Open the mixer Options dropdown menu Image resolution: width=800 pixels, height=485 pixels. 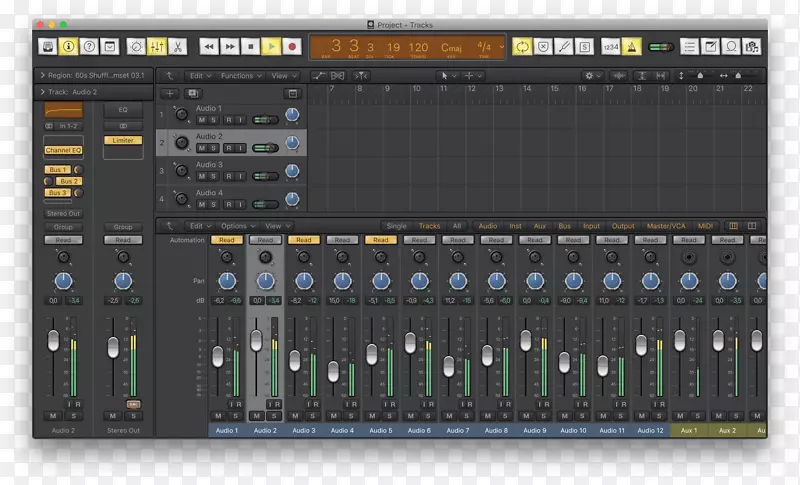point(237,226)
